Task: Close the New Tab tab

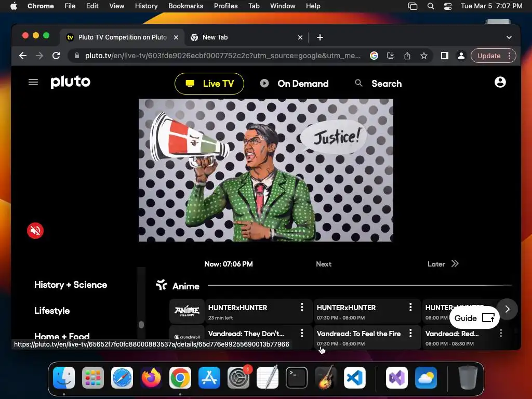Action: click(x=300, y=37)
